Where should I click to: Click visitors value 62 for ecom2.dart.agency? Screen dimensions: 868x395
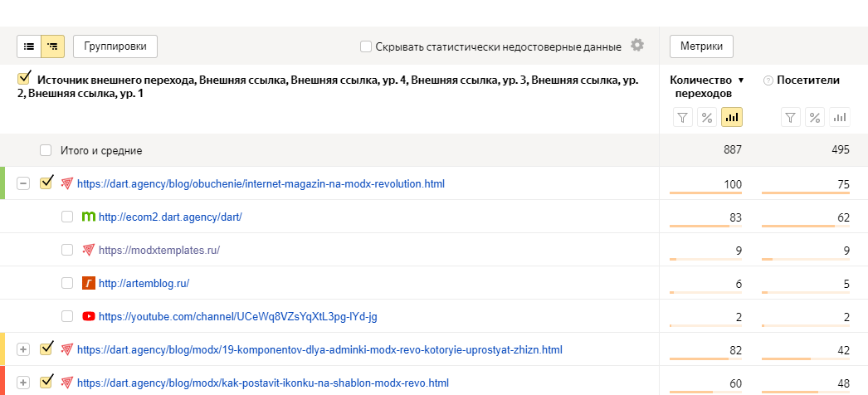coord(844,217)
